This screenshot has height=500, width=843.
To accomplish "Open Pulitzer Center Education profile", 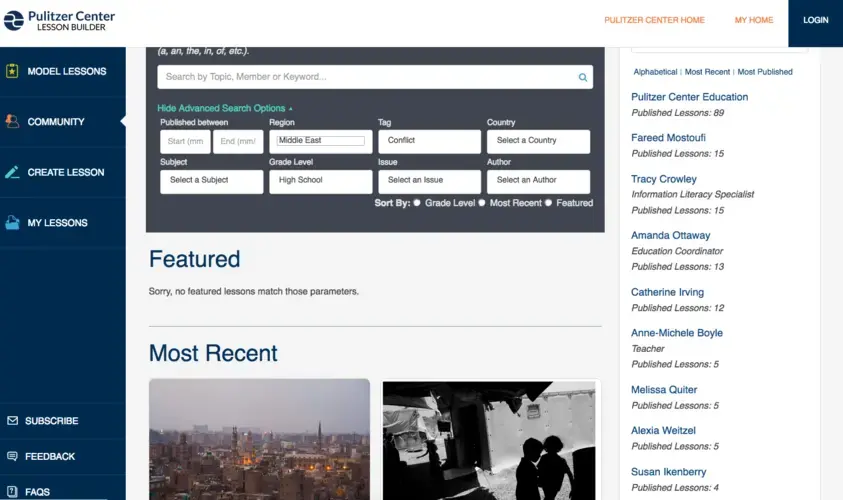I will coord(689,97).
